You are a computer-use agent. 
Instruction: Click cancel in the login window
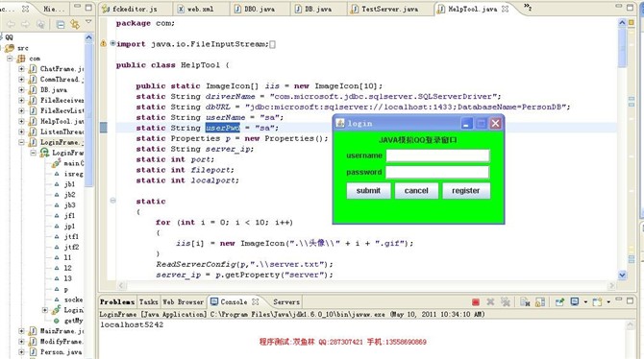point(416,190)
